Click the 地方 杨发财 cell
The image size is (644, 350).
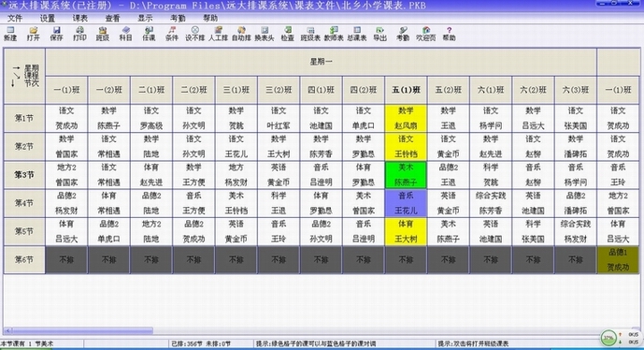236,175
